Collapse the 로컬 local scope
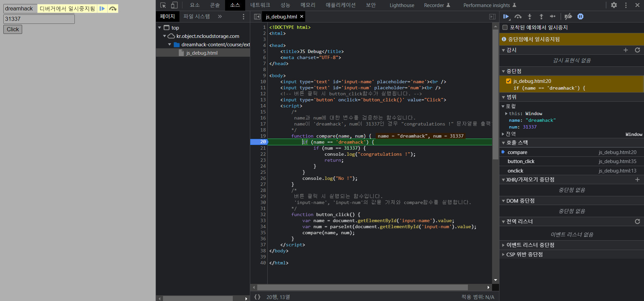 click(503, 106)
